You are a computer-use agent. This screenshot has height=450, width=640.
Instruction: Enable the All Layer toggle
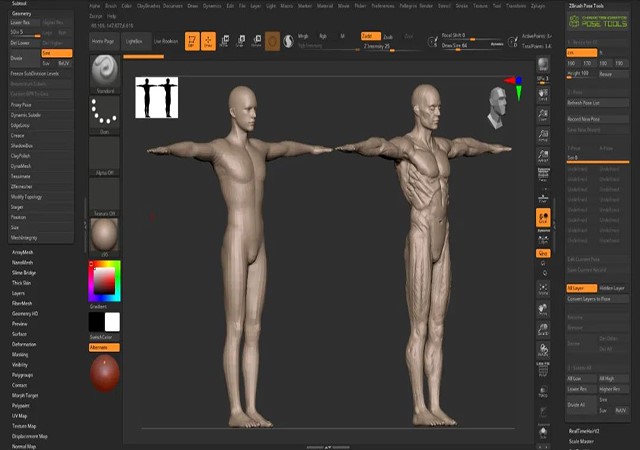(582, 288)
